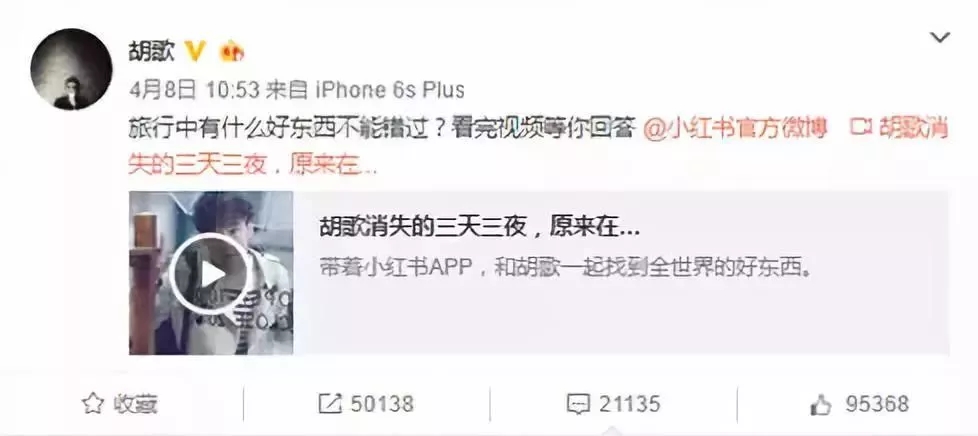
Task: Open the post options chevron menu
Action: click(939, 37)
